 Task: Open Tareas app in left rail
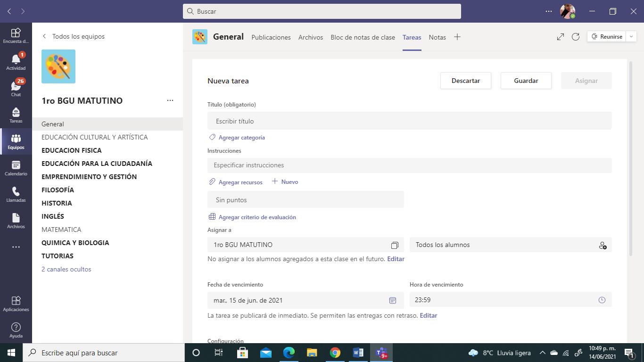click(16, 115)
